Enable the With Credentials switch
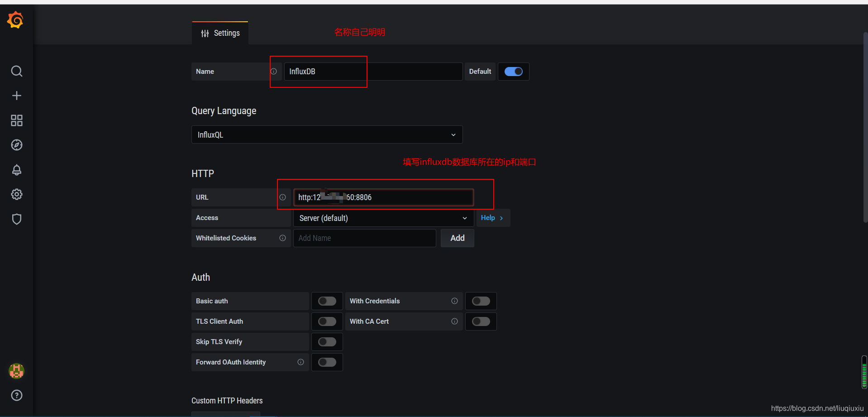868x417 pixels. click(x=481, y=301)
